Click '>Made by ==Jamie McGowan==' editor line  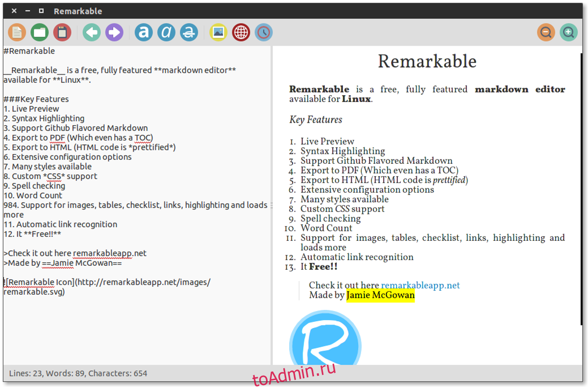(63, 263)
